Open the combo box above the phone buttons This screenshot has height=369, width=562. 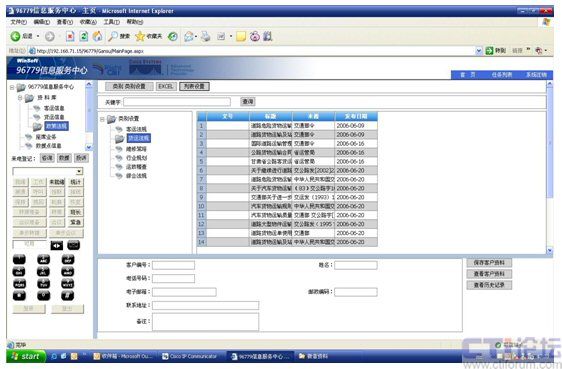point(79,172)
